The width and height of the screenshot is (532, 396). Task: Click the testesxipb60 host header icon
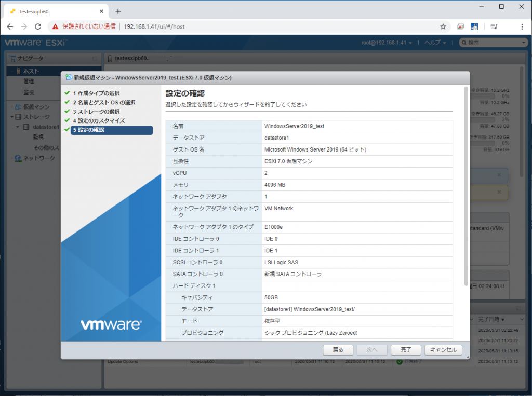point(110,59)
